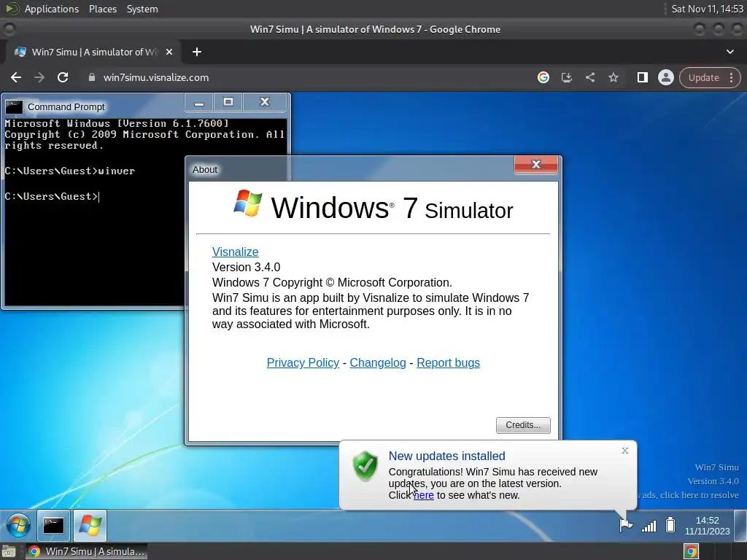Image resolution: width=747 pixels, height=560 pixels.
Task: Check network signal bars icon
Action: click(649, 526)
